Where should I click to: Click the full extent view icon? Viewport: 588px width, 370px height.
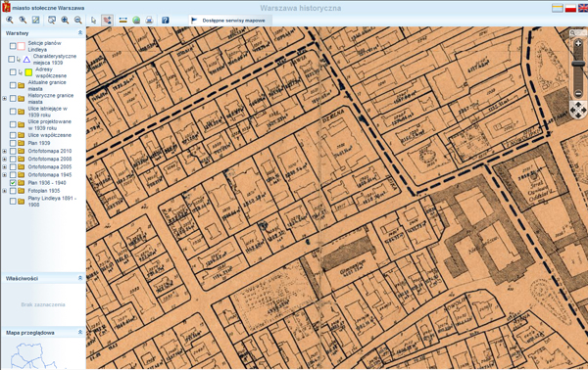35,20
